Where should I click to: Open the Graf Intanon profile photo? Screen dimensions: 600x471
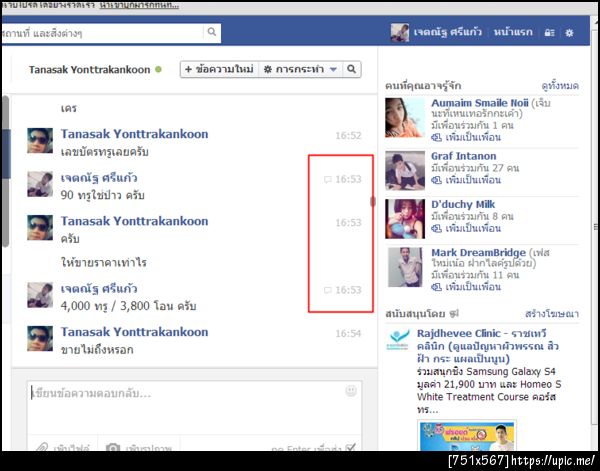click(405, 171)
